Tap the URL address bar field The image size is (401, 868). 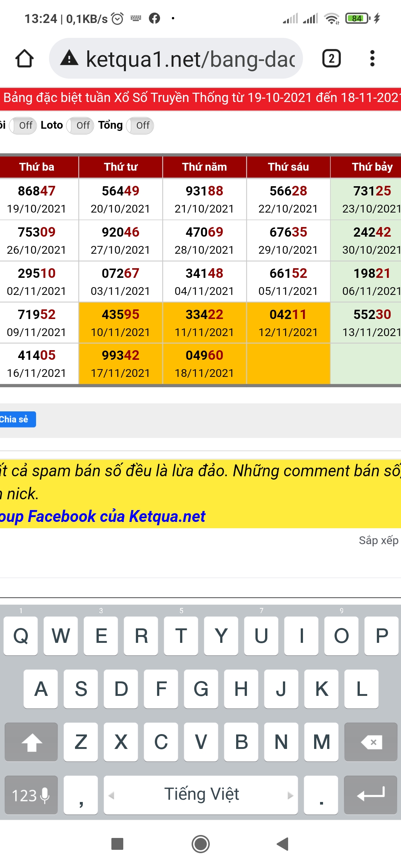(x=189, y=59)
